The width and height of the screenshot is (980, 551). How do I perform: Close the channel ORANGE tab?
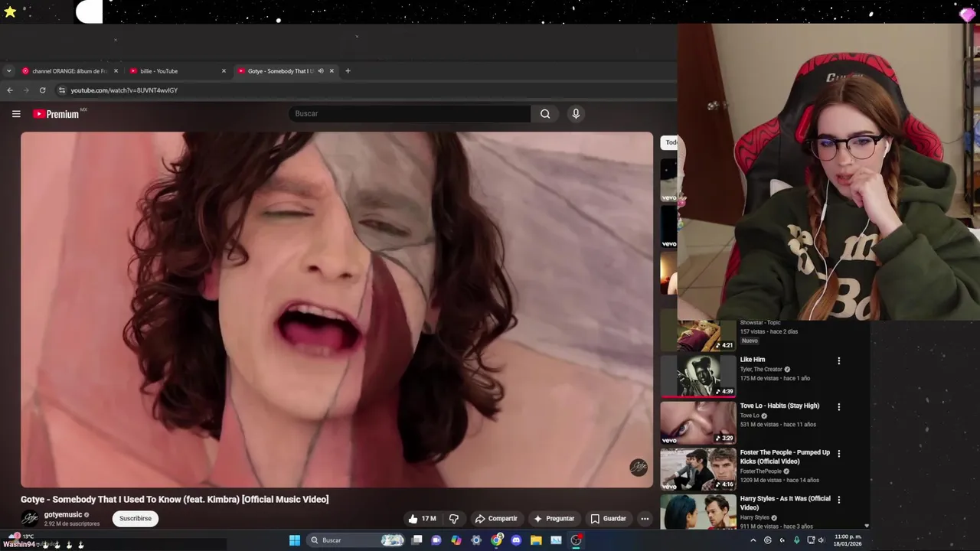(x=116, y=71)
